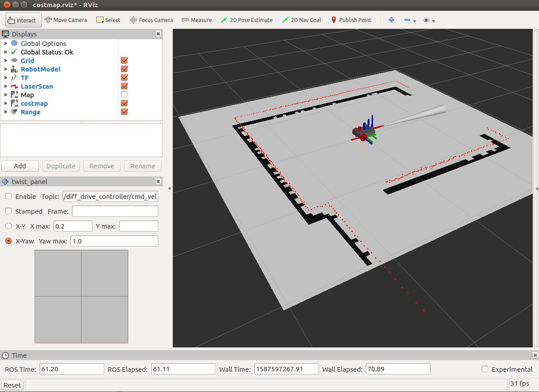This screenshot has height=392, width=539.
Task: Choose the Select tool
Action: coord(108,20)
